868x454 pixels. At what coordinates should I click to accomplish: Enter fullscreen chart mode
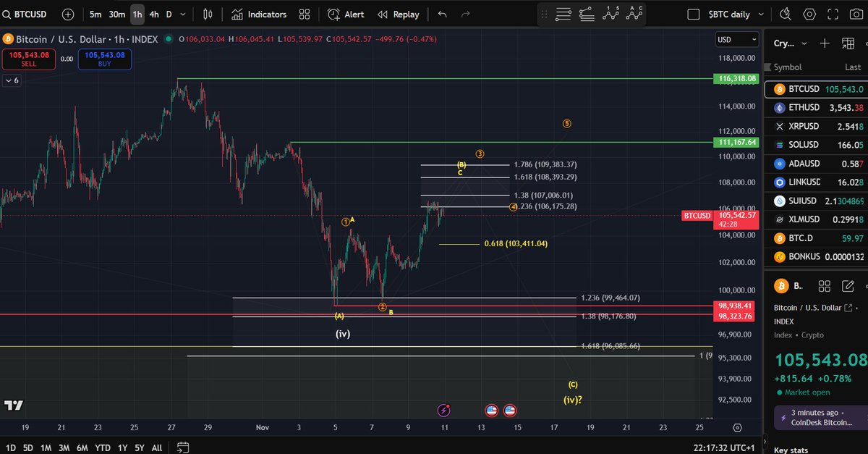pyautogui.click(x=833, y=14)
